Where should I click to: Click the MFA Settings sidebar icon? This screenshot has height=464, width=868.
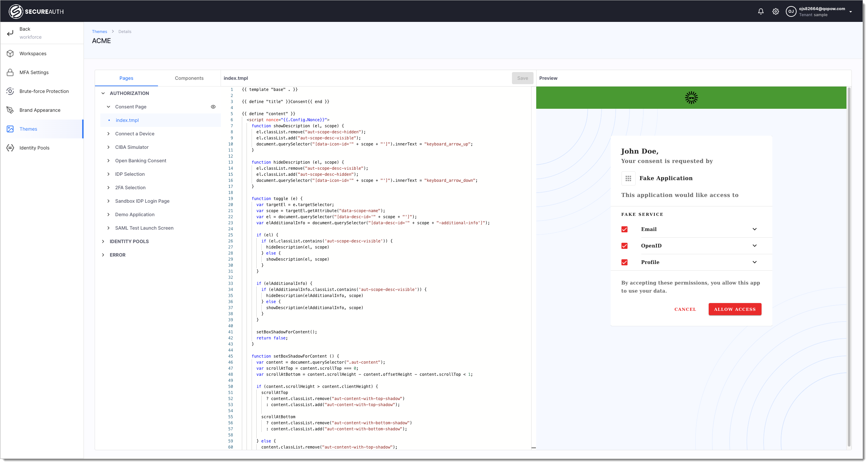tap(10, 72)
